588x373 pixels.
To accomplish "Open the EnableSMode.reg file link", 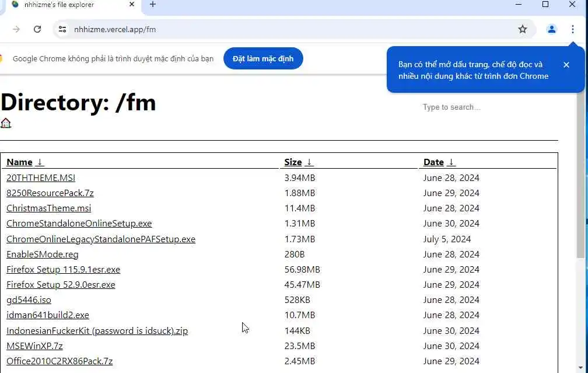I will (43, 255).
